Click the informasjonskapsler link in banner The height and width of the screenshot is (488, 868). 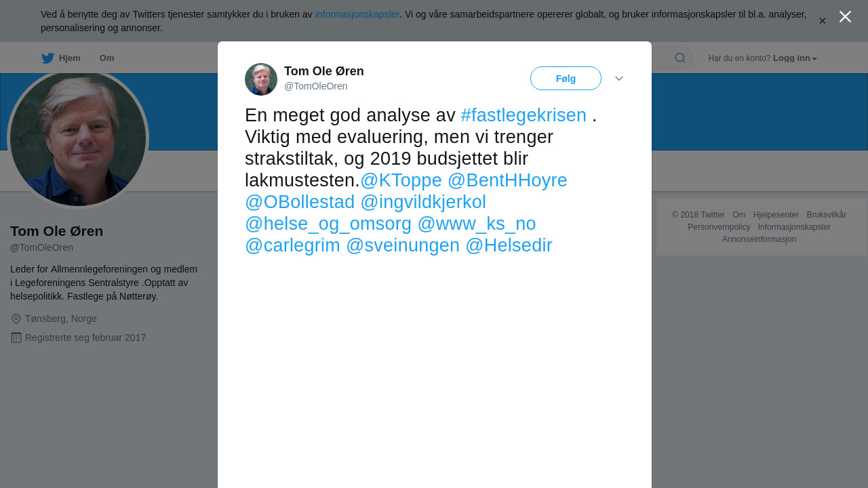[357, 14]
